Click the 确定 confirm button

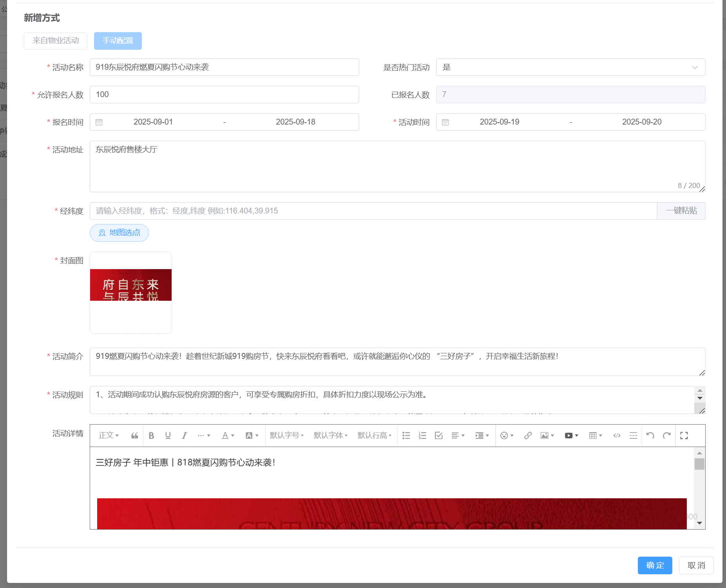[654, 565]
